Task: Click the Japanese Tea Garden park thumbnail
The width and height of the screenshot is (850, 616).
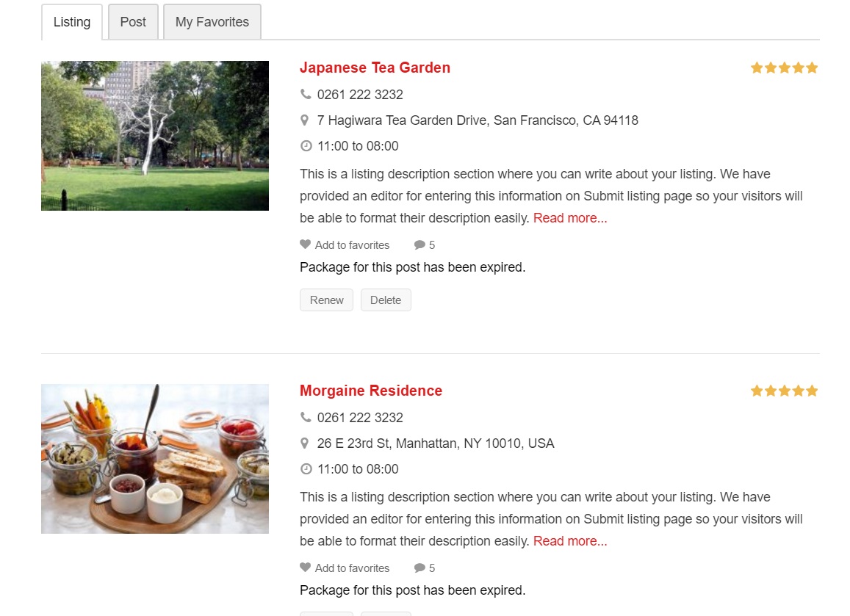Action: 155,135
